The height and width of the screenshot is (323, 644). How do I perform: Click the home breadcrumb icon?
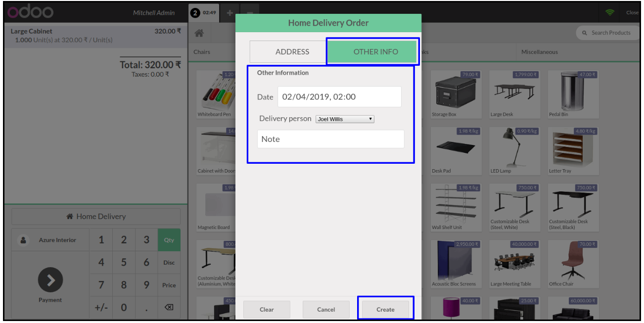pos(199,33)
